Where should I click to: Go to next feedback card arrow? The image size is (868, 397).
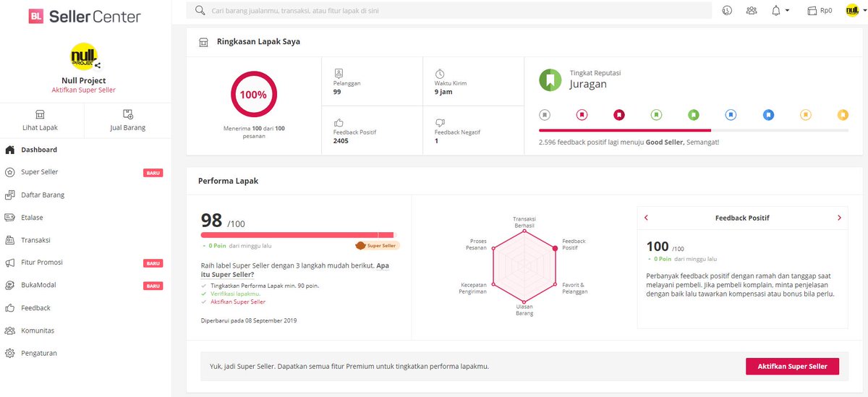(839, 218)
